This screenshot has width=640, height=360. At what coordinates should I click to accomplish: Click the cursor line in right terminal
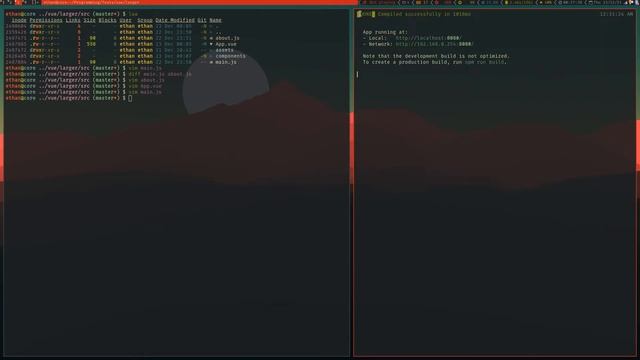click(x=358, y=74)
